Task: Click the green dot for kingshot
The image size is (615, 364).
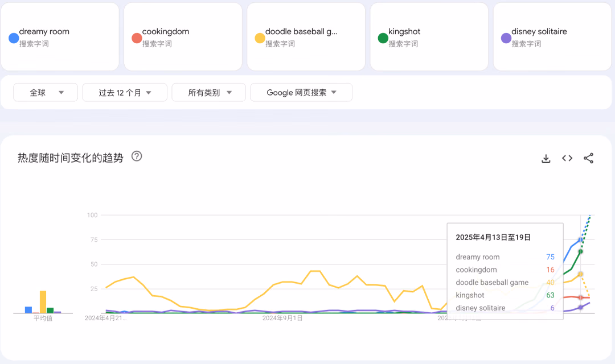Action: click(383, 38)
